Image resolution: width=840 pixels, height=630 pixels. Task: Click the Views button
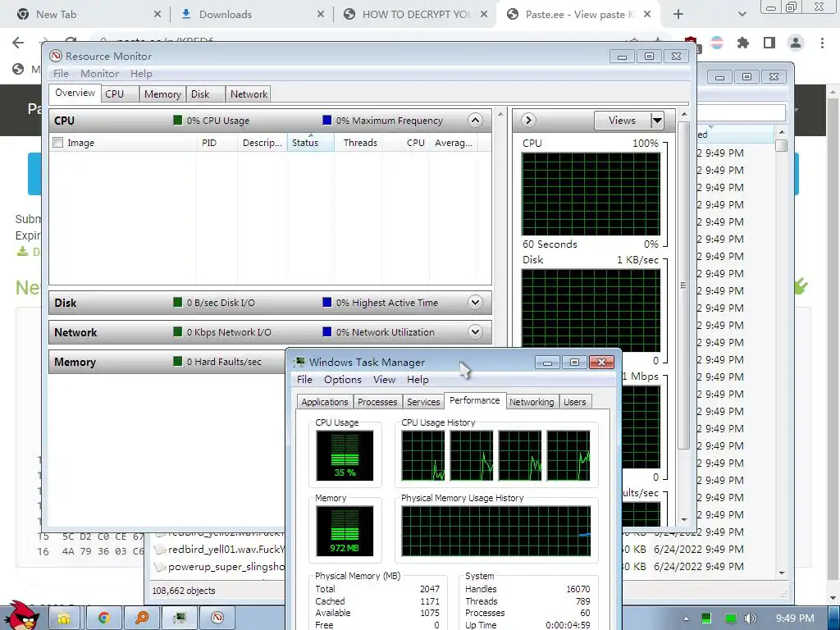(623, 121)
